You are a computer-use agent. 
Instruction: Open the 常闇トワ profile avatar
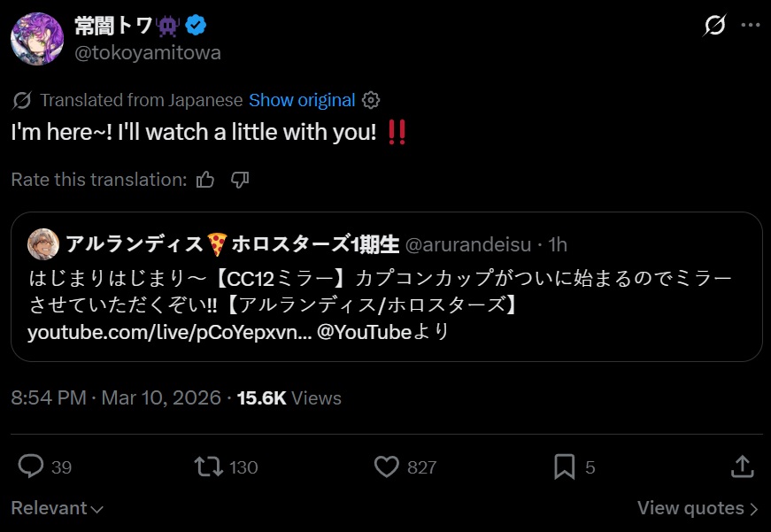[x=36, y=40]
